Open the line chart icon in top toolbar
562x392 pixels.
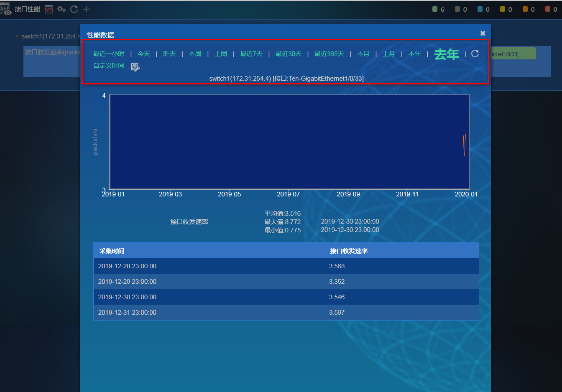pyautogui.click(x=49, y=9)
